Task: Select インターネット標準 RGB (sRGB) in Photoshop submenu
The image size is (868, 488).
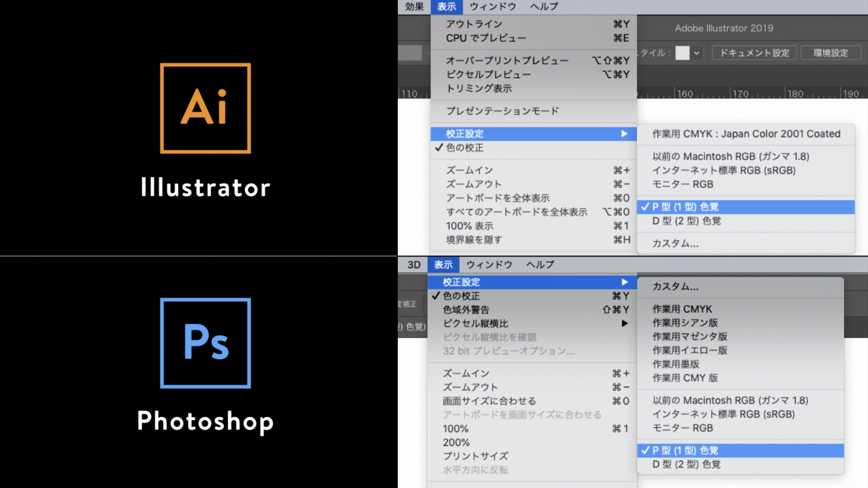Action: click(x=741, y=414)
